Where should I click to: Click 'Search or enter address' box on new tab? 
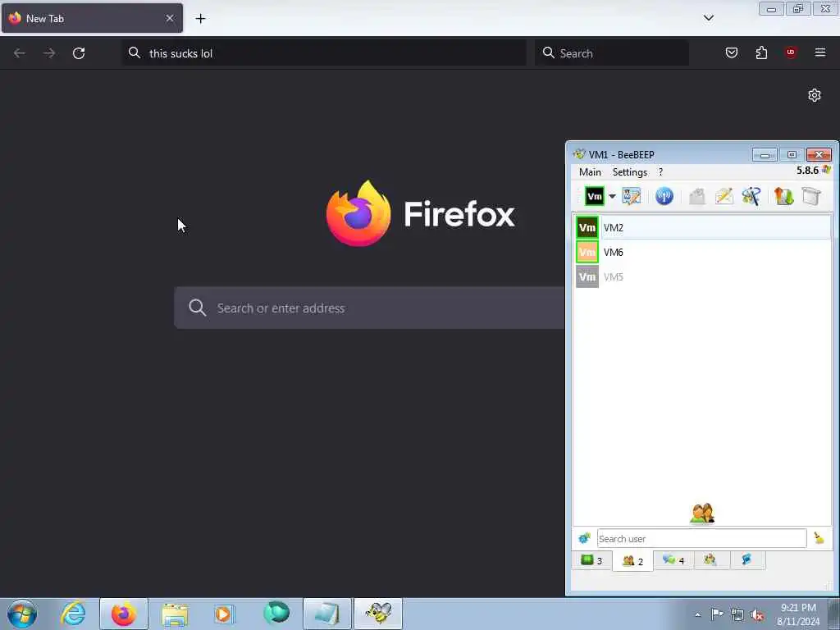tap(370, 308)
